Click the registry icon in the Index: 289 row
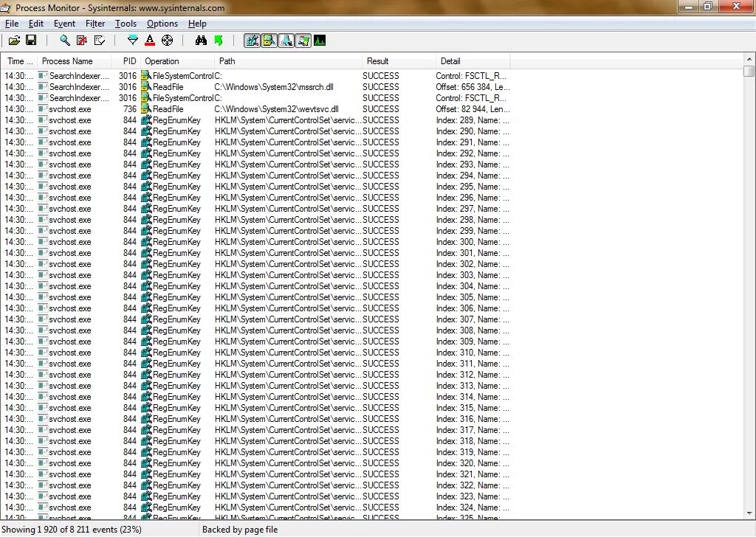756x537 pixels. click(x=146, y=120)
